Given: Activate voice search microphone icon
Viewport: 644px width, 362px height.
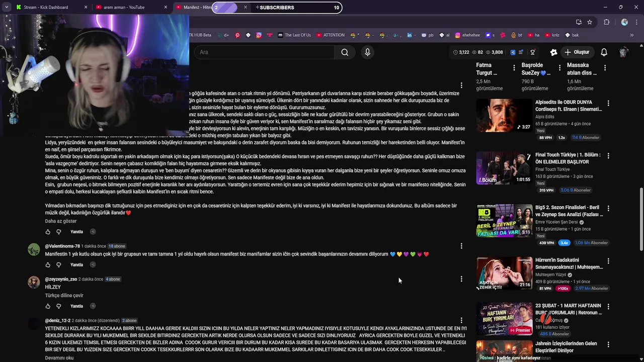Looking at the screenshot, I should click(x=367, y=52).
